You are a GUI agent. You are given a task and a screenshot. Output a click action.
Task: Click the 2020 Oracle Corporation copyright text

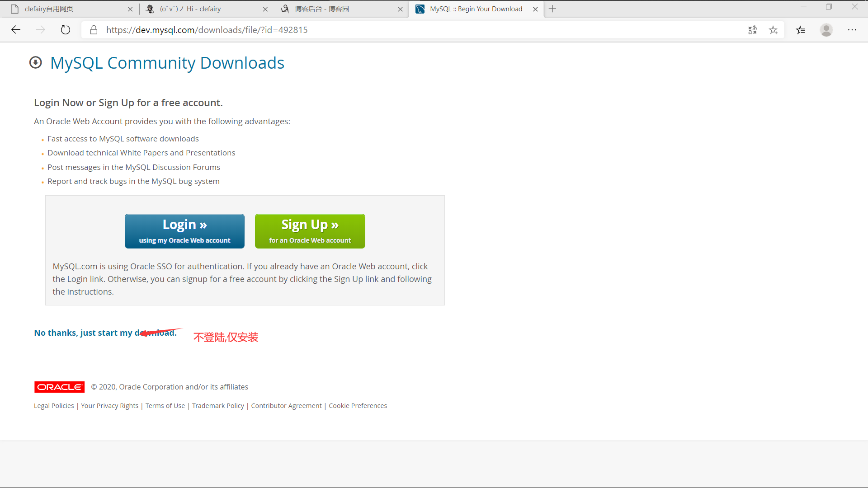coord(170,387)
